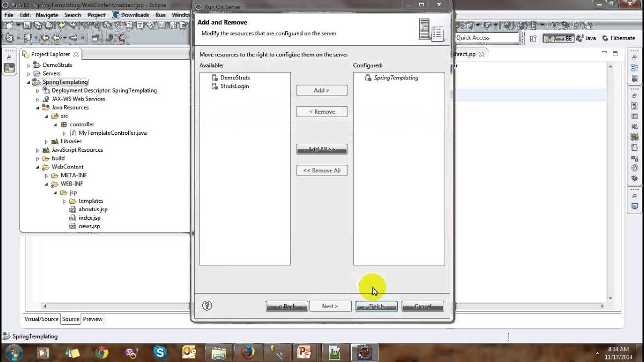The height and width of the screenshot is (362, 644).
Task: Open Outlook from the taskbar
Action: (189, 352)
